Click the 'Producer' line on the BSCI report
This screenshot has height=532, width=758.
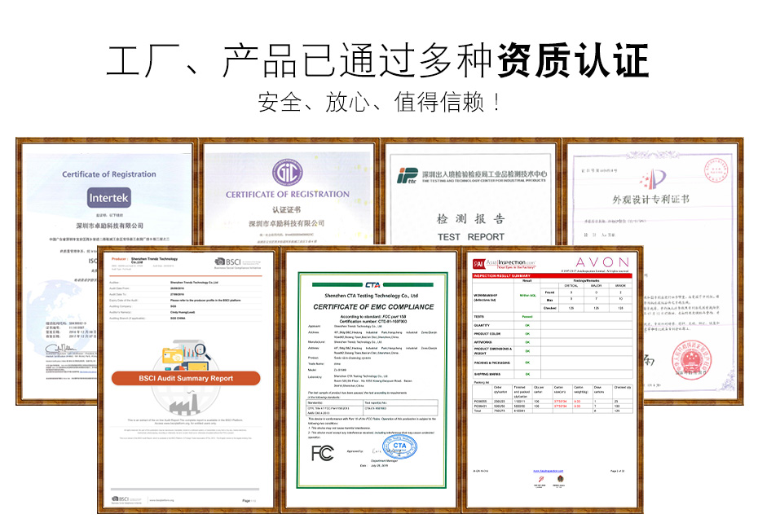[144, 260]
